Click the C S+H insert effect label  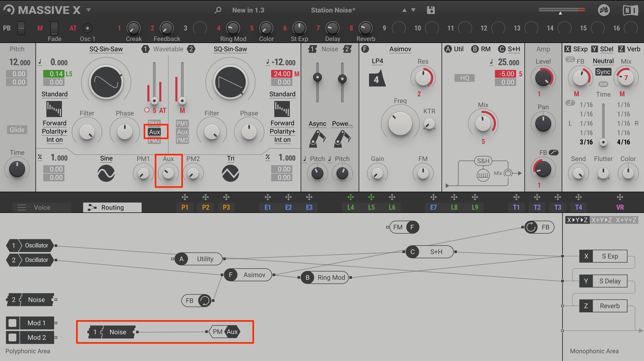pyautogui.click(x=509, y=49)
